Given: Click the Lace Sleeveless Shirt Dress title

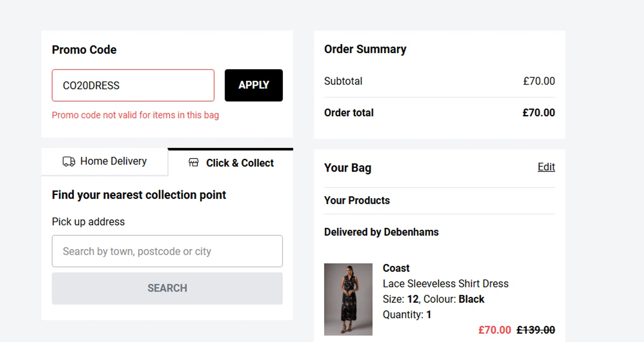Looking at the screenshot, I should (445, 284).
